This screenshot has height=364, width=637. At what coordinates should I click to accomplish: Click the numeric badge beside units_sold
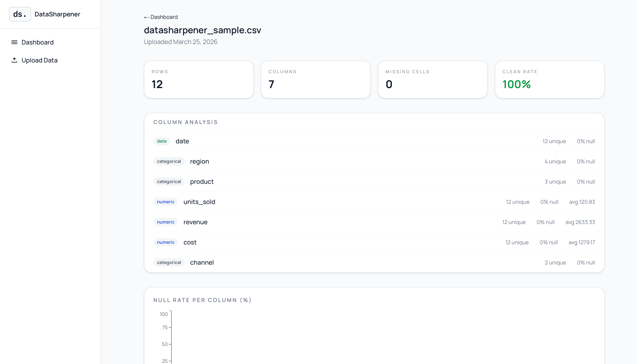click(165, 202)
